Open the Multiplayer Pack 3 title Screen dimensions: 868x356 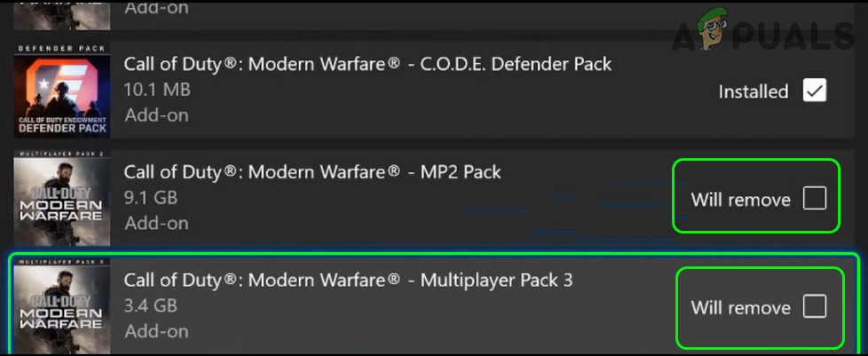pyautogui.click(x=348, y=280)
